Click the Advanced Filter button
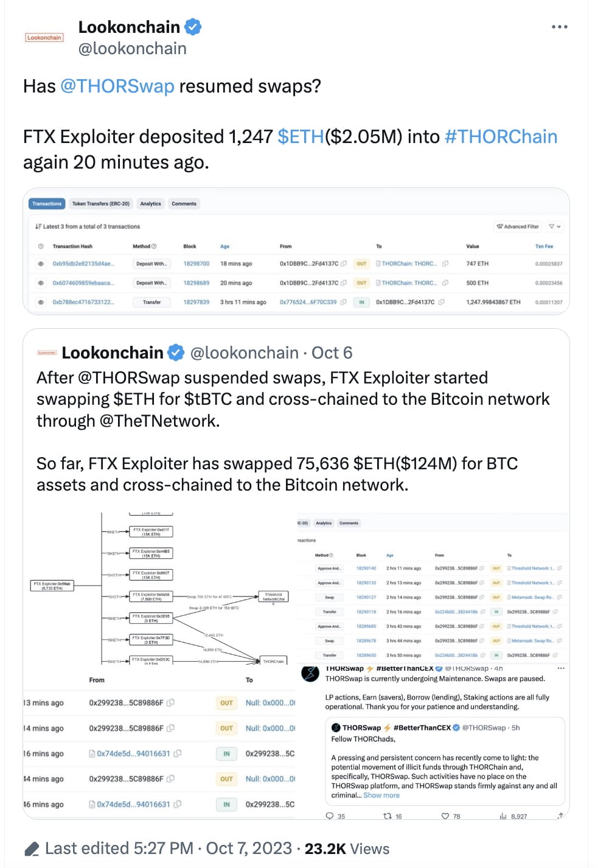 point(517,226)
